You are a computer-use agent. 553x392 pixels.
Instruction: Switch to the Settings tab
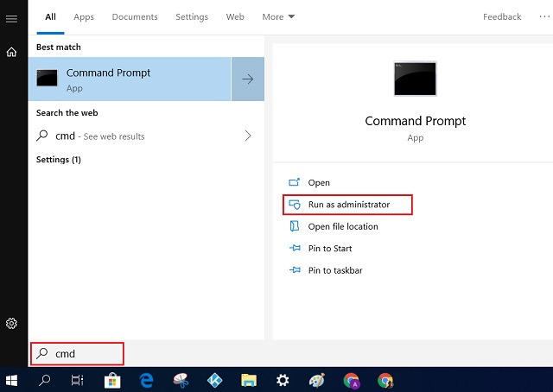(192, 17)
